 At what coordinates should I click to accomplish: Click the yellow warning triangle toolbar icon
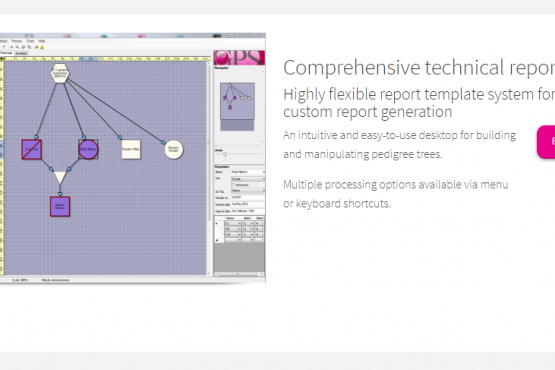point(42,47)
